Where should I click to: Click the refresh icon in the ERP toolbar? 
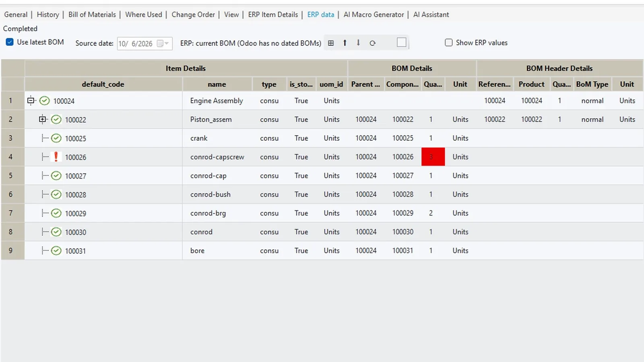pos(373,43)
